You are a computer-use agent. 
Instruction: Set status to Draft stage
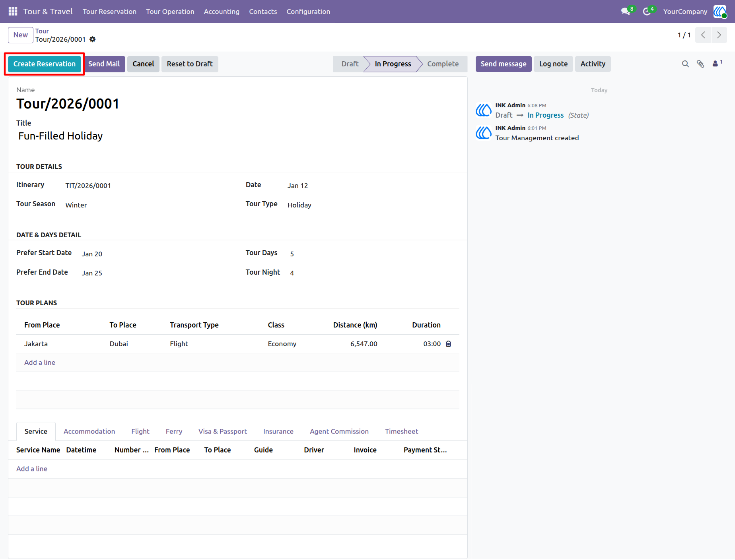350,64
